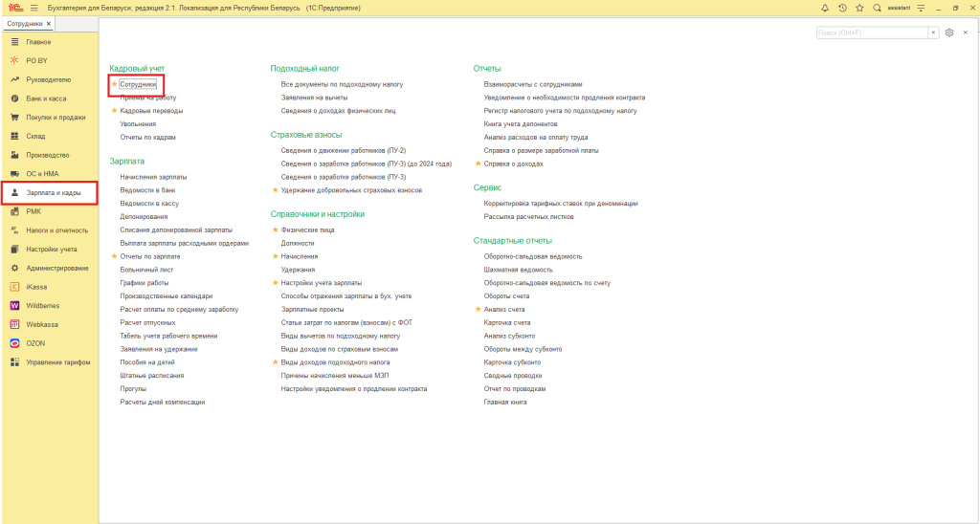Open the gear settings icon near search field

point(949,33)
